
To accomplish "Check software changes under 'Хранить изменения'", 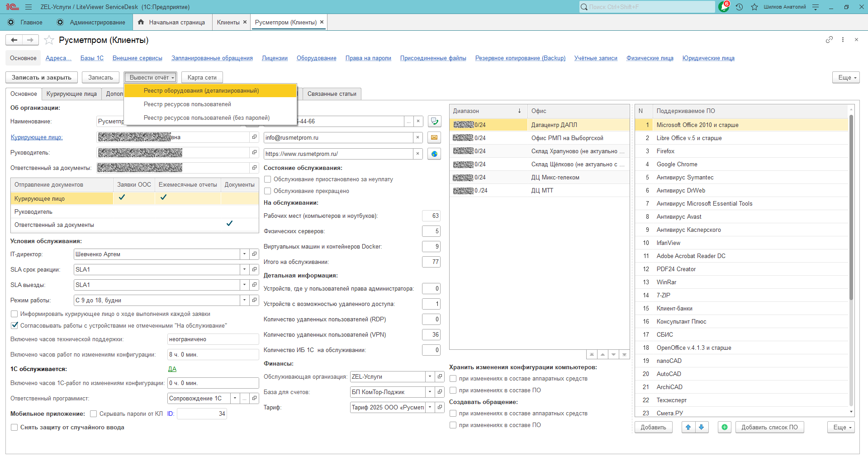I will pyautogui.click(x=453, y=390).
